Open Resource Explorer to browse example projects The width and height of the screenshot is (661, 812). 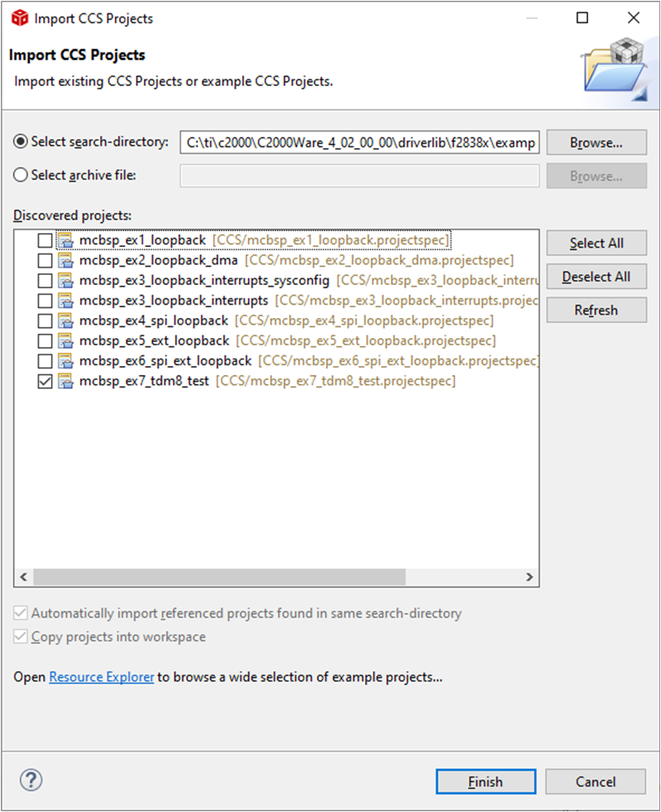(x=101, y=677)
